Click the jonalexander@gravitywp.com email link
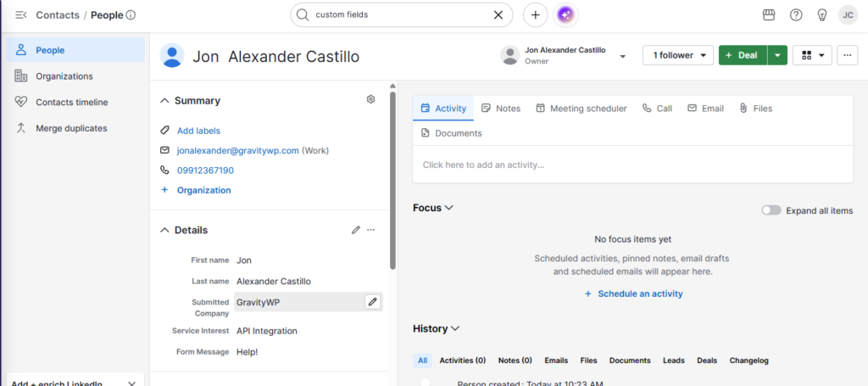Viewport: 868px width, 386px height. point(238,150)
